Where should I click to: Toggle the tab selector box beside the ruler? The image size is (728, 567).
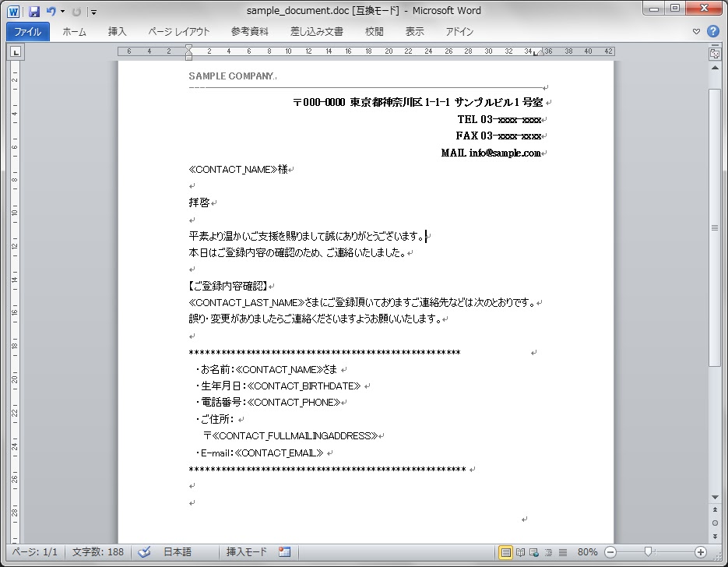[16, 51]
